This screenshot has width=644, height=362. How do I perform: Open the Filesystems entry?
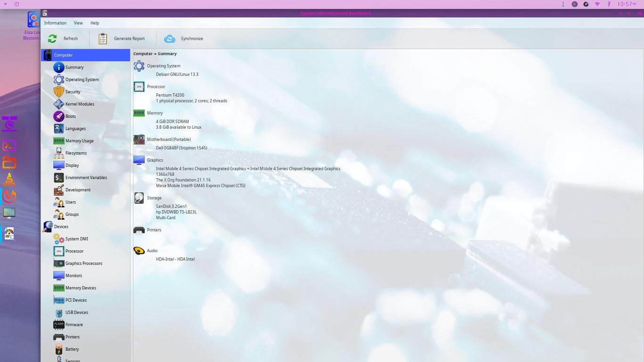click(76, 153)
